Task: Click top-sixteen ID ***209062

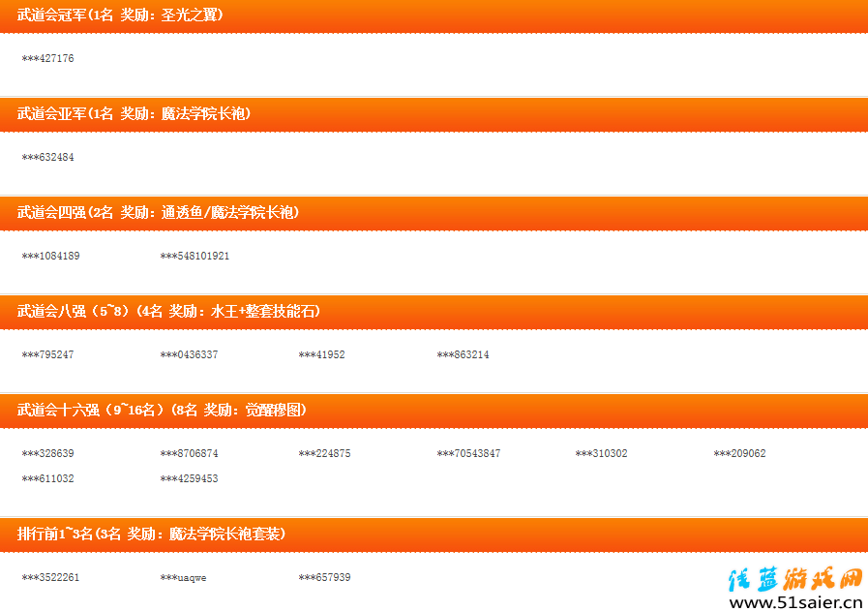Action: tap(739, 454)
